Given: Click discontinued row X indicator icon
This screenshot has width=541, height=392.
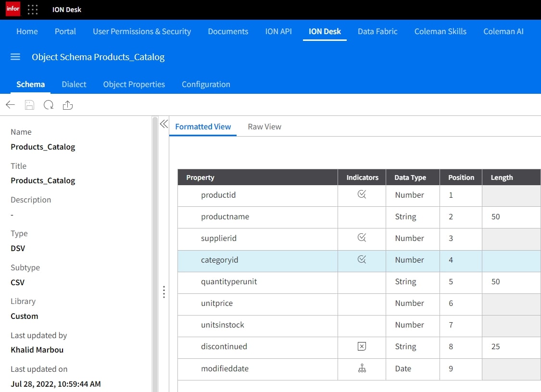Looking at the screenshot, I should click(362, 346).
